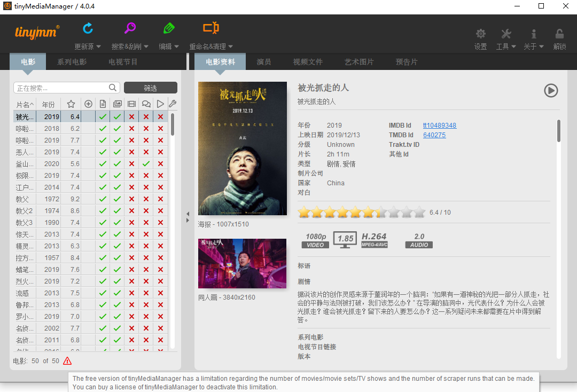Click the watched red X in 2018 6.2 row

(x=160, y=128)
